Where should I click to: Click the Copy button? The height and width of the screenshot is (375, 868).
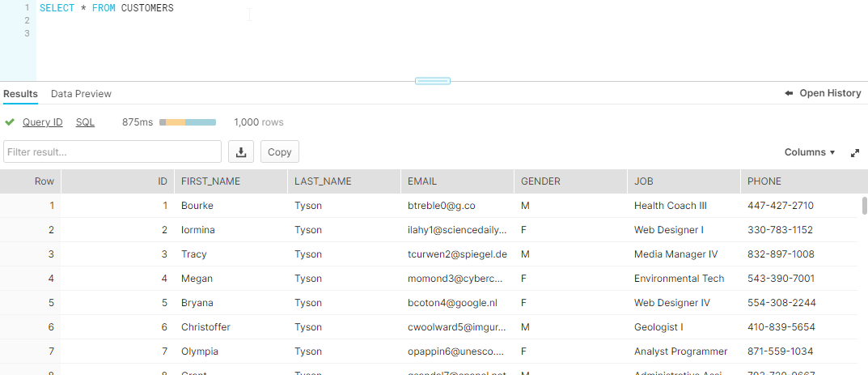point(279,151)
